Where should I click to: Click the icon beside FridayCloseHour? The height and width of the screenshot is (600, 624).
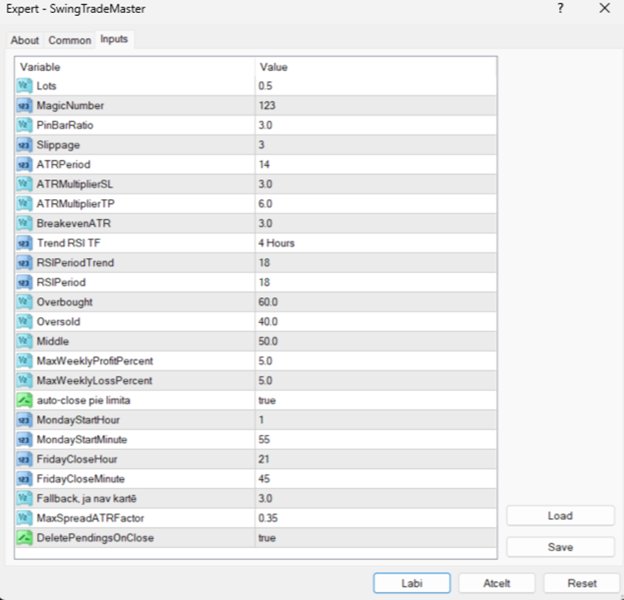coord(24,459)
